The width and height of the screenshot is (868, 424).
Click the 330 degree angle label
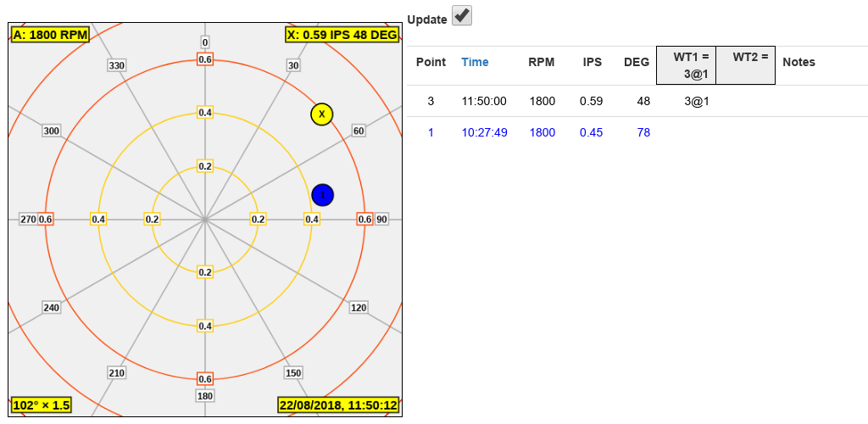click(116, 65)
